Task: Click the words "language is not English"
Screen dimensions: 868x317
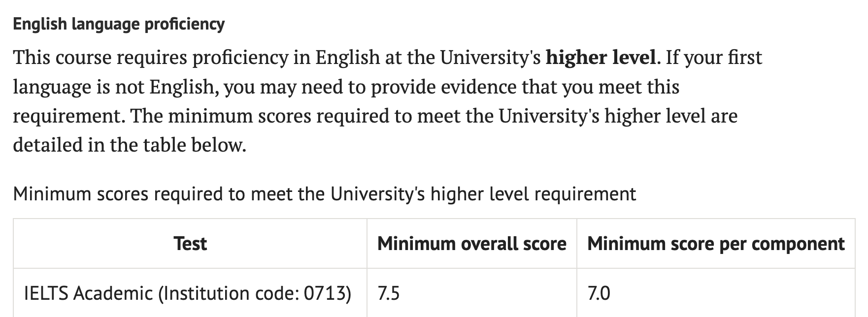Action: coord(115,87)
